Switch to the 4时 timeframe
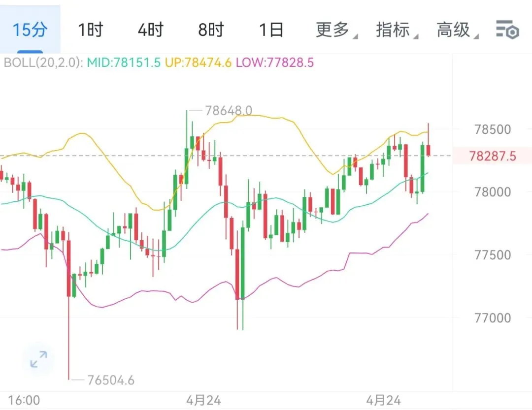 pos(150,30)
